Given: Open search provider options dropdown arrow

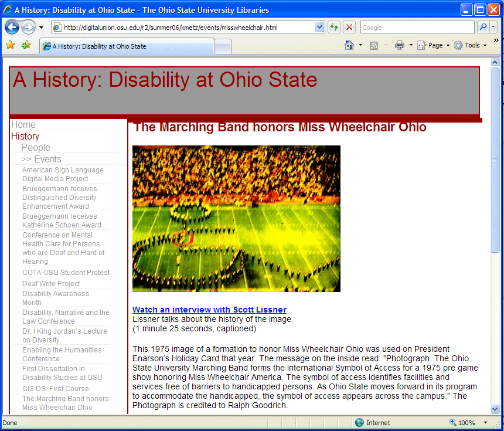Looking at the screenshot, I should tap(493, 28).
